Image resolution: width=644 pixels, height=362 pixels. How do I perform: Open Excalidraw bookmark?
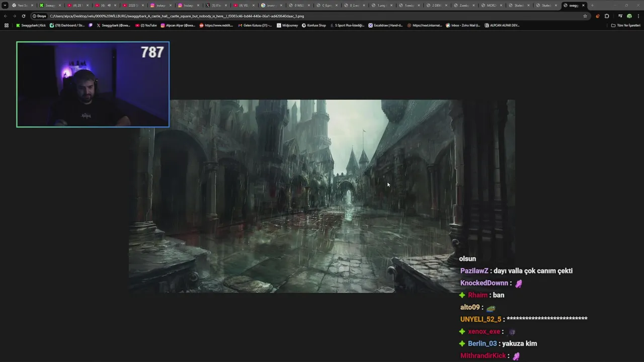click(385, 25)
